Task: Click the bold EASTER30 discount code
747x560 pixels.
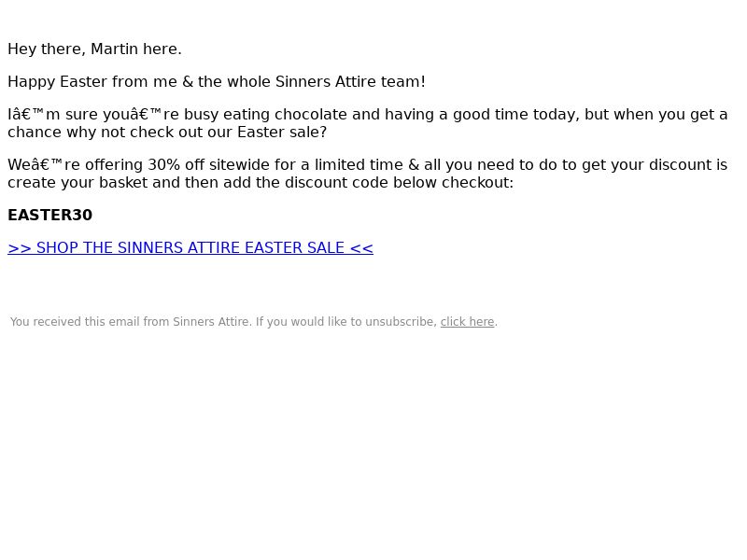Action: tap(50, 216)
